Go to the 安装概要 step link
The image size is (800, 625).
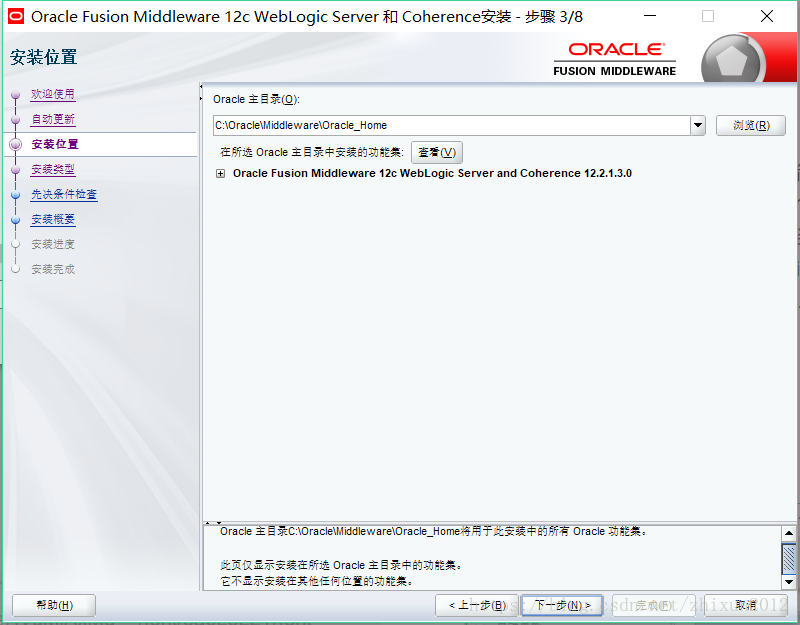point(53,219)
